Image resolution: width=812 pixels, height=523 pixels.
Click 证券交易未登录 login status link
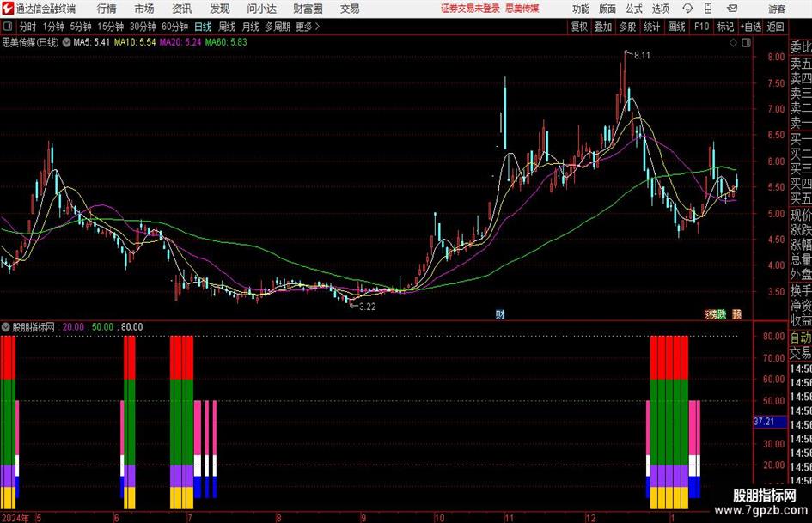pos(470,9)
